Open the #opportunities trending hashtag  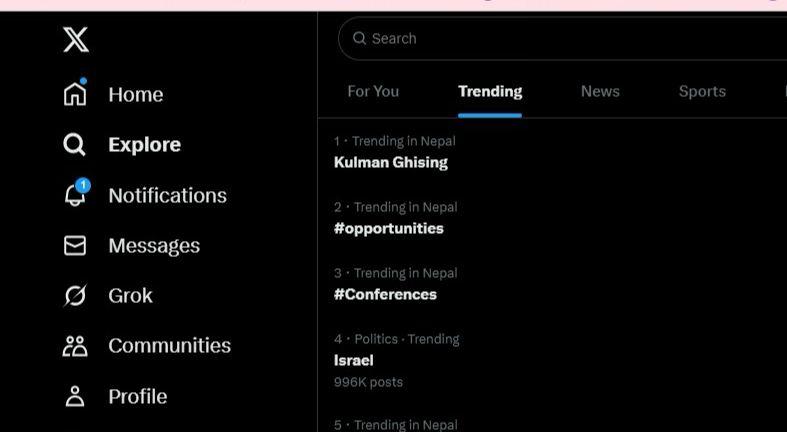(x=389, y=229)
